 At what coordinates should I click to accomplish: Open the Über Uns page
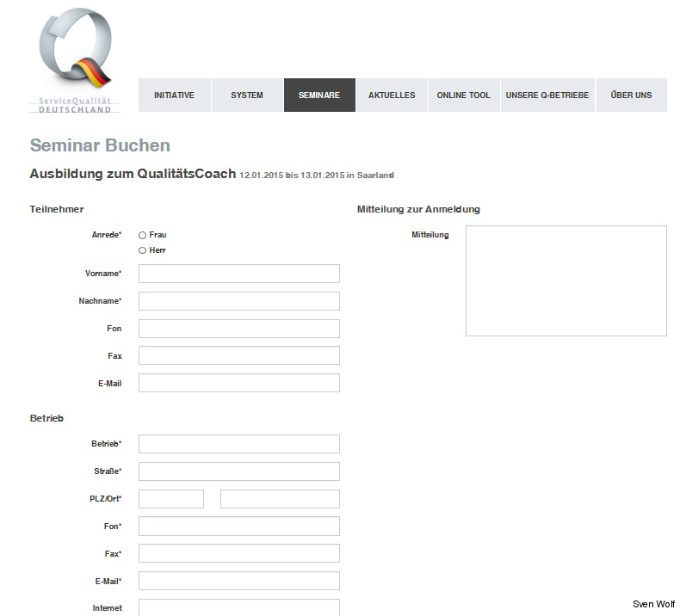(x=631, y=95)
